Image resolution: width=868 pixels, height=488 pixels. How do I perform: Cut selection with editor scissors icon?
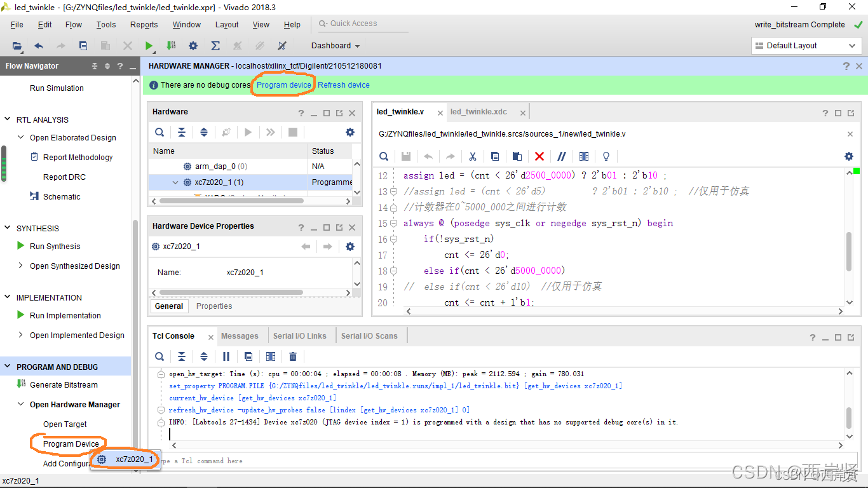coord(473,156)
